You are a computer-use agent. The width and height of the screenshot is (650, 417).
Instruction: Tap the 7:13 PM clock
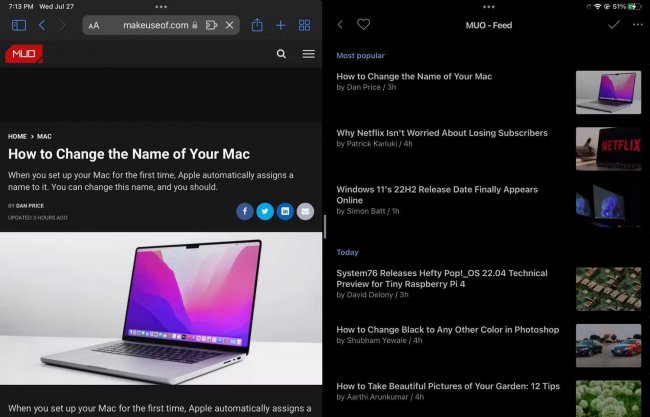[21, 7]
